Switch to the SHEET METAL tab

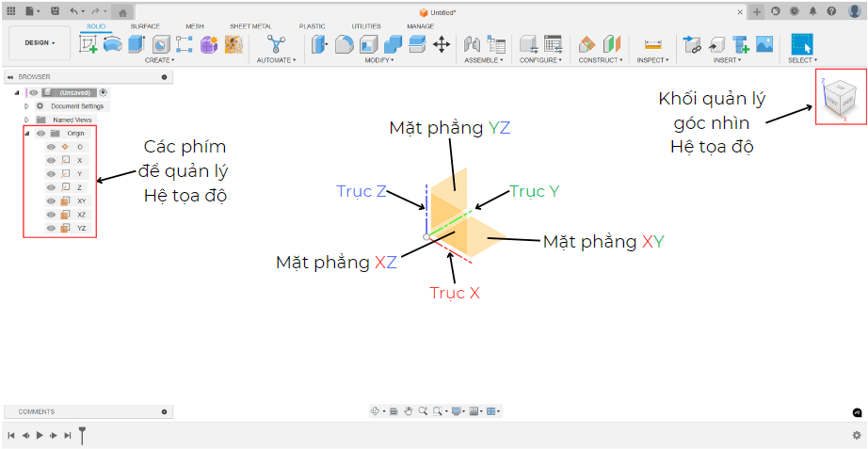point(249,26)
